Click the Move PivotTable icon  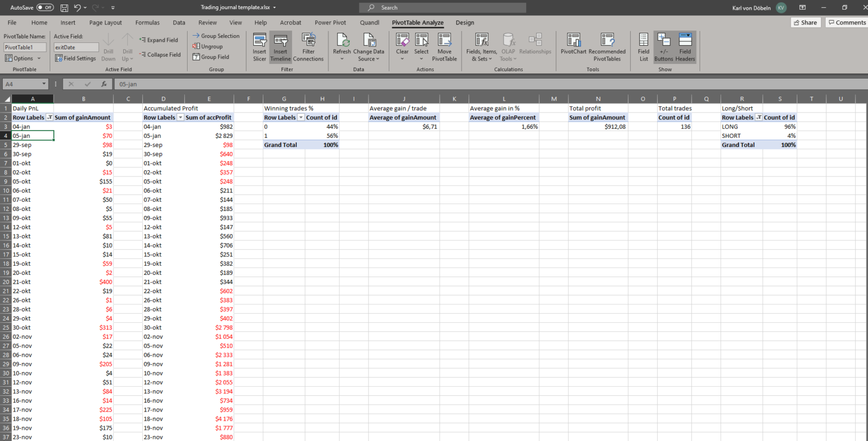(444, 47)
